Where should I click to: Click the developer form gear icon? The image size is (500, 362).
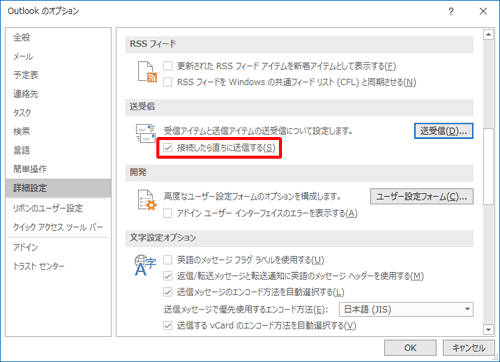(x=147, y=200)
